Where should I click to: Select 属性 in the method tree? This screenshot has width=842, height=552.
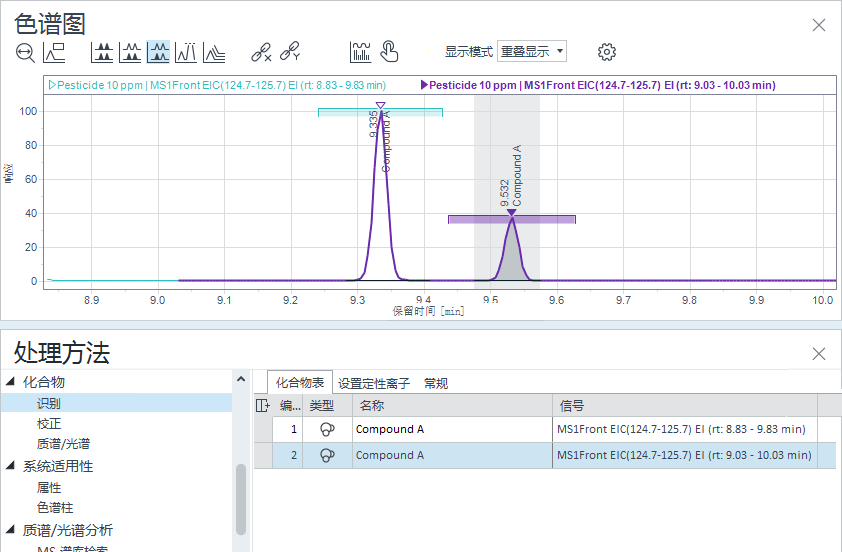[x=49, y=488]
